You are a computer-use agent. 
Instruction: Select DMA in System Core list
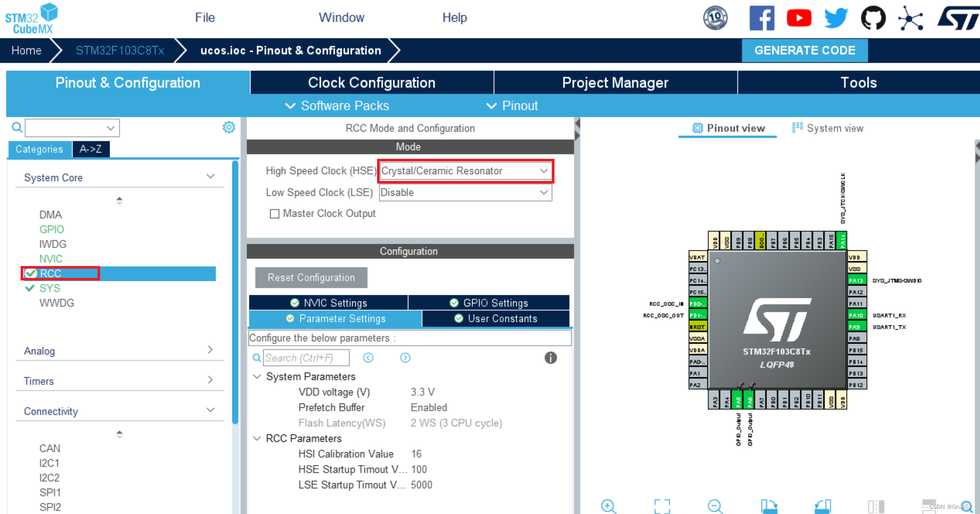tap(51, 214)
